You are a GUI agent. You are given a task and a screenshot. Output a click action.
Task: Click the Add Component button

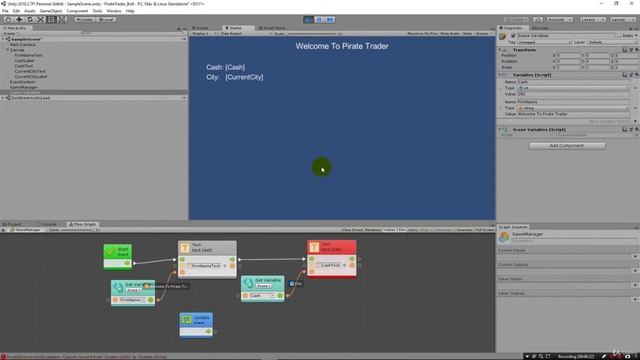tap(567, 146)
